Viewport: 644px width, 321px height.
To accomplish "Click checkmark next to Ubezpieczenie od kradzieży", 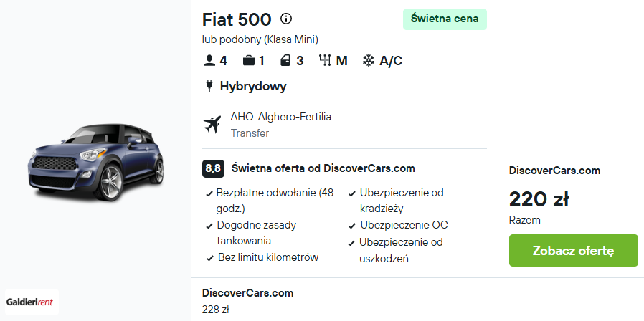I will tap(352, 193).
